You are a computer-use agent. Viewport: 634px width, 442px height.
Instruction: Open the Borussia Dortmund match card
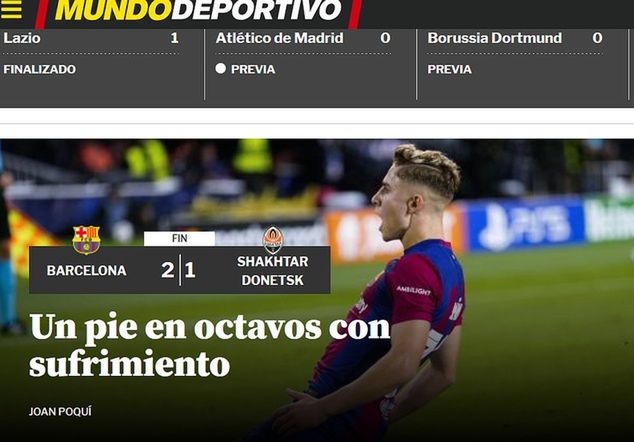523,64
